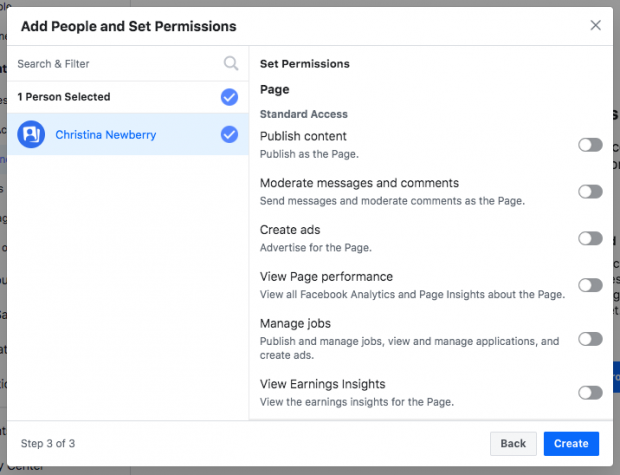Screen dimensions: 620x475
Task: Deselect Christina Newberry's checkmark
Action: coord(229,134)
